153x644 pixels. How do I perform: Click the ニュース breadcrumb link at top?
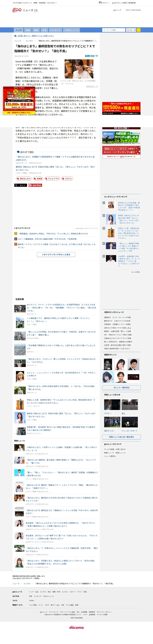(18, 41)
